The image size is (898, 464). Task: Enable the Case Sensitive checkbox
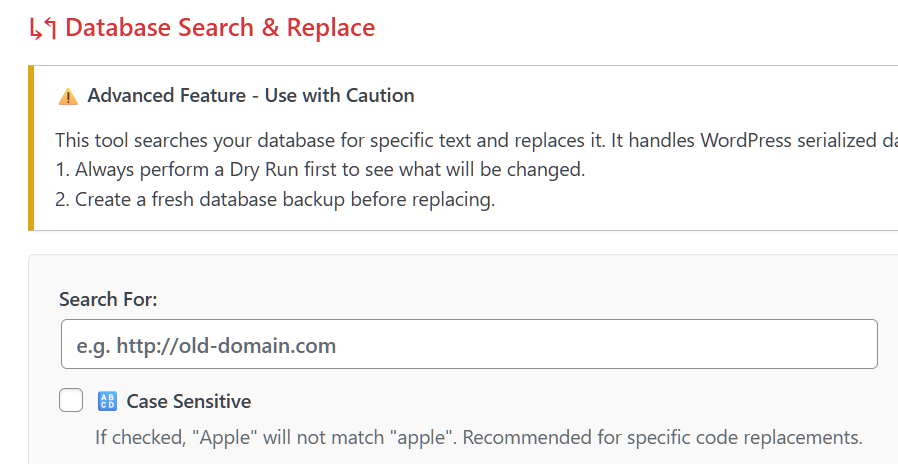tap(71, 401)
